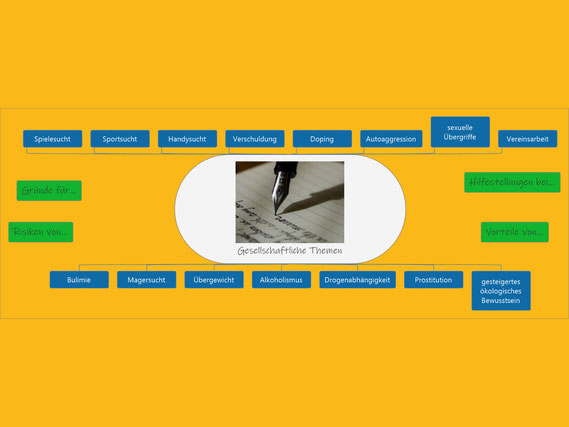Click the Drogenabhängigkeit topic box

click(357, 280)
